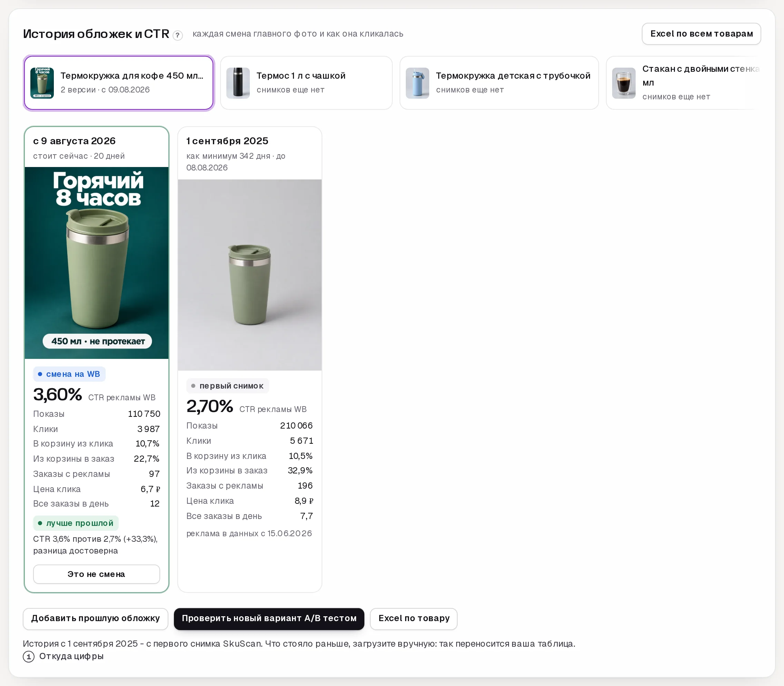The width and height of the screenshot is (784, 686).
Task: Click the green mug thumbnail in the first product tab
Action: (x=42, y=83)
